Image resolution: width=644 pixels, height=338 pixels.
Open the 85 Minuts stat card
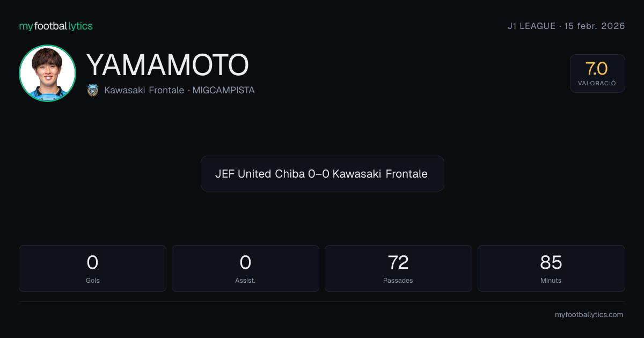click(x=551, y=268)
